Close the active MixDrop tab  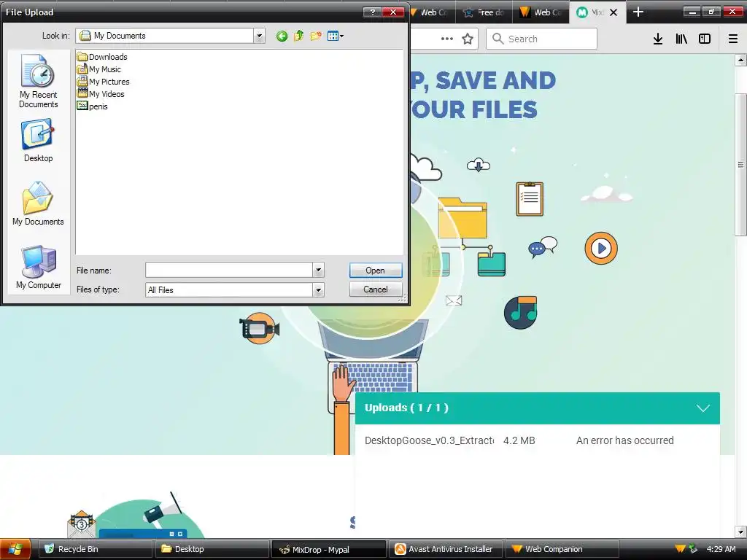(x=614, y=12)
